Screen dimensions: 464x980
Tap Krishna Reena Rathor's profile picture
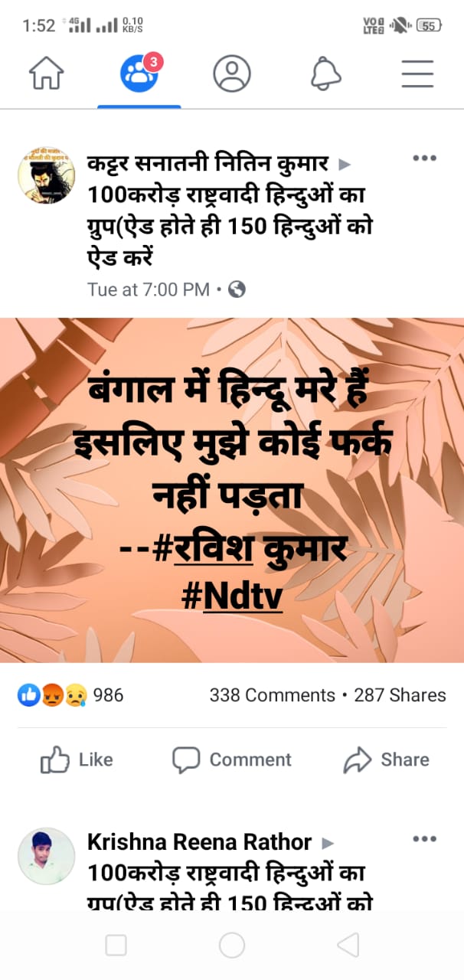tap(46, 856)
